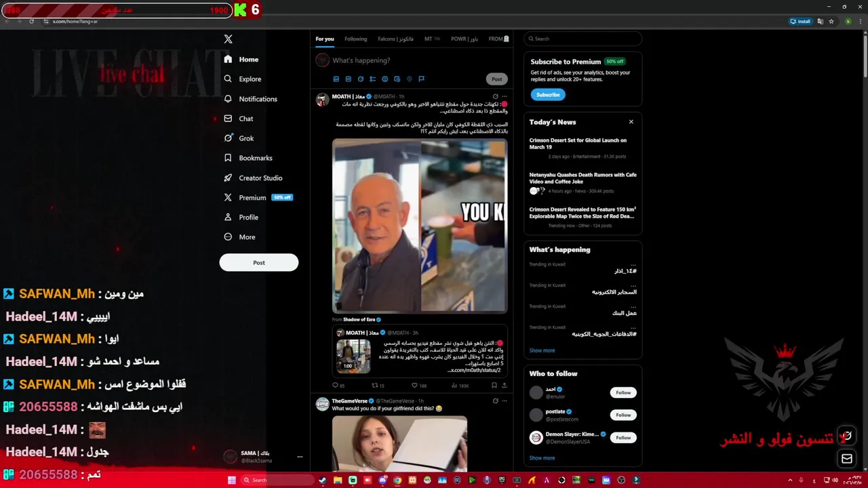The height and width of the screenshot is (488, 868).
Task: Click Grok explain icon on MOATH post
Action: (495, 96)
